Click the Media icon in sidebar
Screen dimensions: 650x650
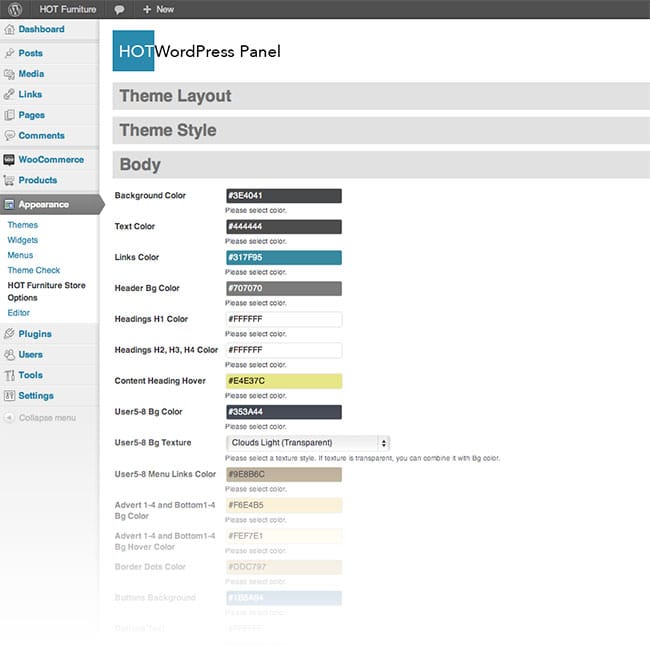click(9, 74)
